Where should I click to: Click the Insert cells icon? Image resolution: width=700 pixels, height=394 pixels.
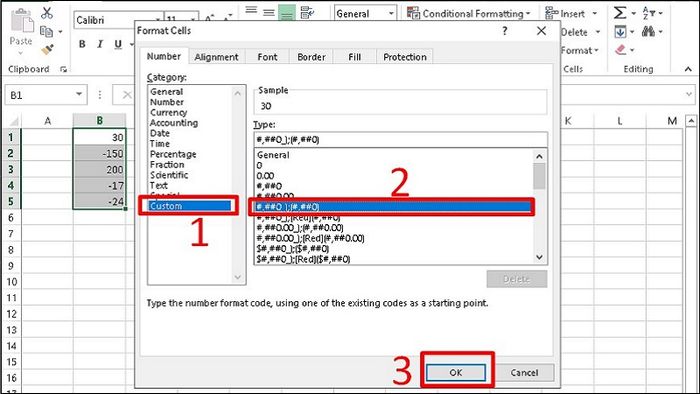pos(552,13)
